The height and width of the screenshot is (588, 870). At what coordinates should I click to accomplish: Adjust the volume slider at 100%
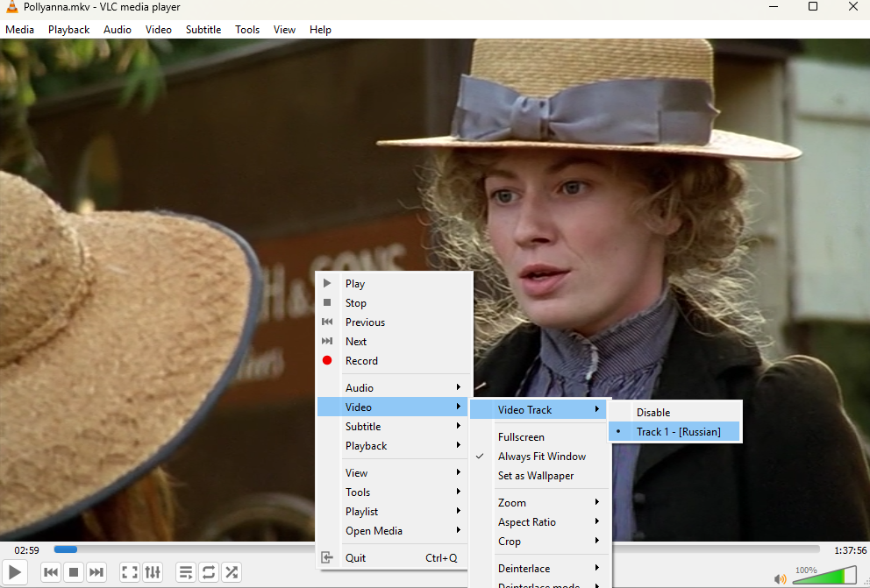[824, 575]
